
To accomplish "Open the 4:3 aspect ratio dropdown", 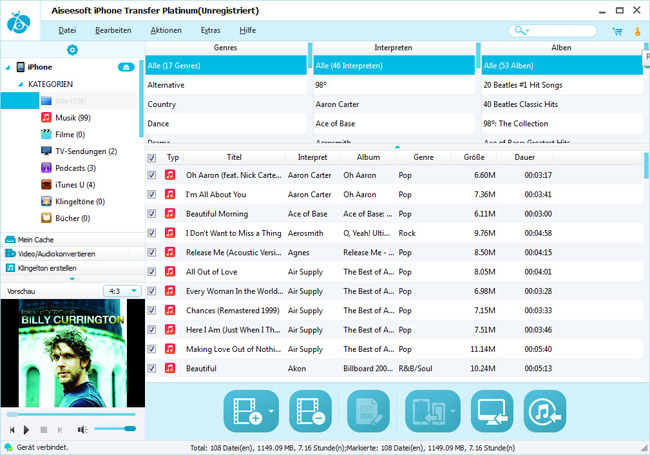I will pos(122,291).
